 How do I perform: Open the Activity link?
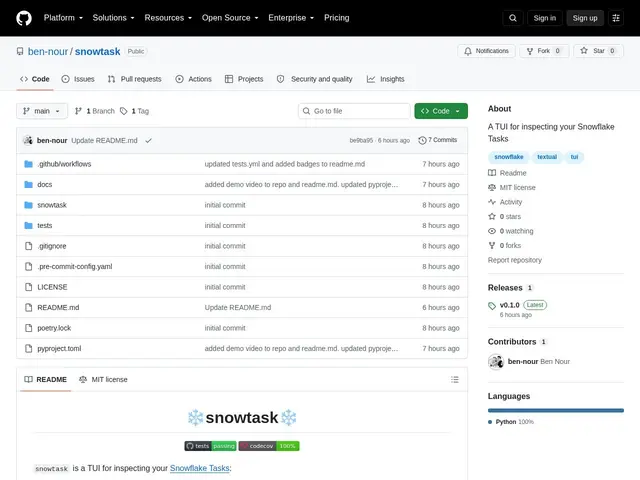[x=505, y=202]
